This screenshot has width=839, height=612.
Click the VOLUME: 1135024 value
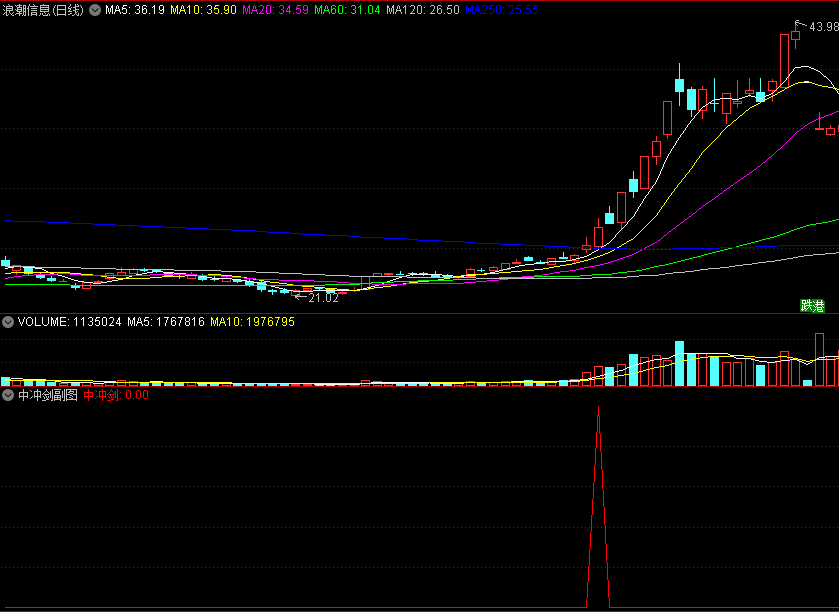coord(70,322)
